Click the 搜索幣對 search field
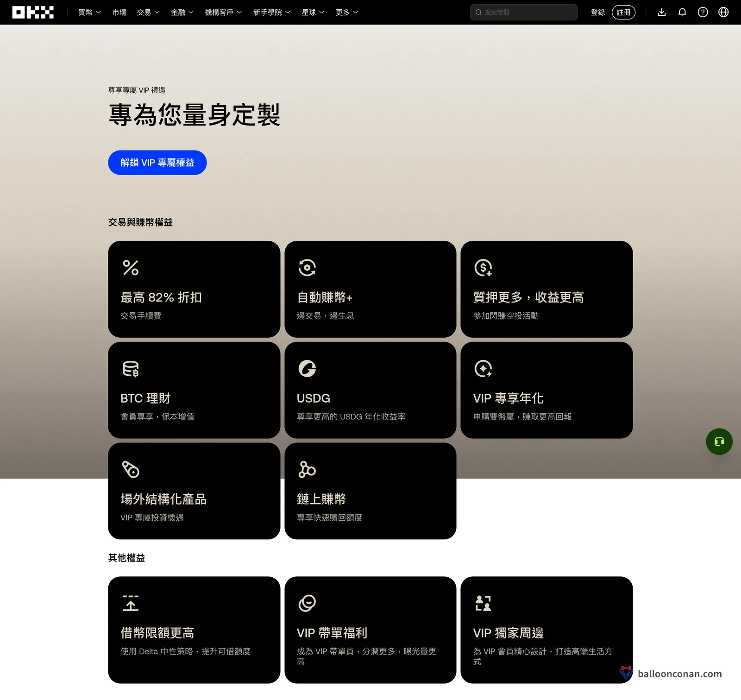This screenshot has width=741, height=700. point(524,13)
